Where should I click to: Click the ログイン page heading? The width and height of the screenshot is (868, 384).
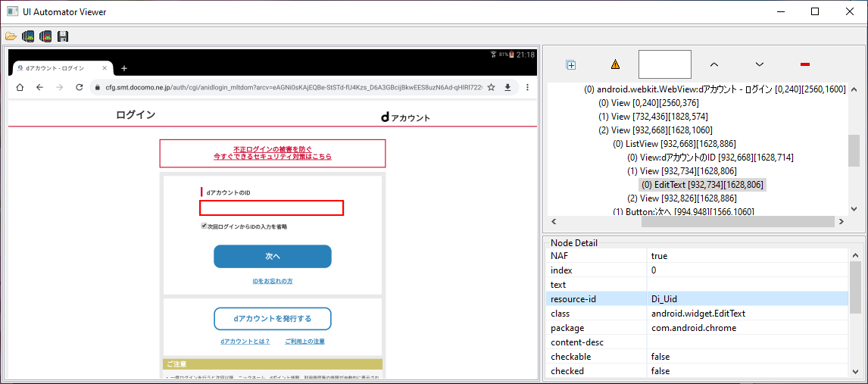[136, 115]
